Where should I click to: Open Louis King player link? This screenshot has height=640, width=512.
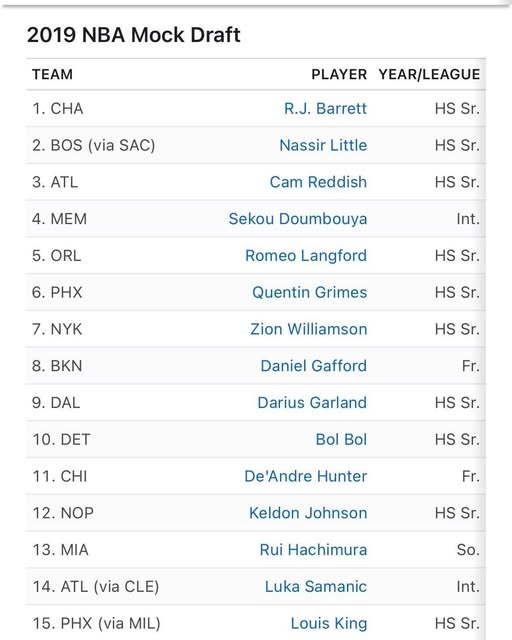coord(329,623)
